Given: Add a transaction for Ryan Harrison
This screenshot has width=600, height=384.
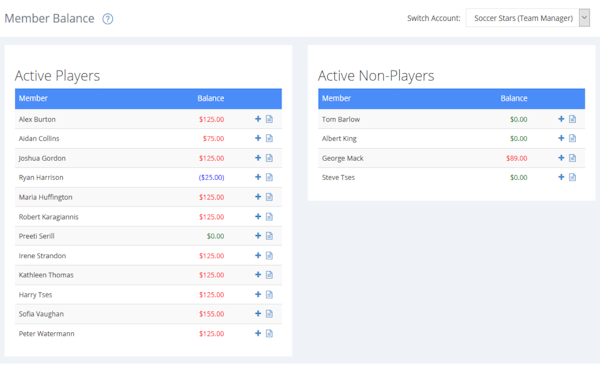Looking at the screenshot, I should [258, 177].
